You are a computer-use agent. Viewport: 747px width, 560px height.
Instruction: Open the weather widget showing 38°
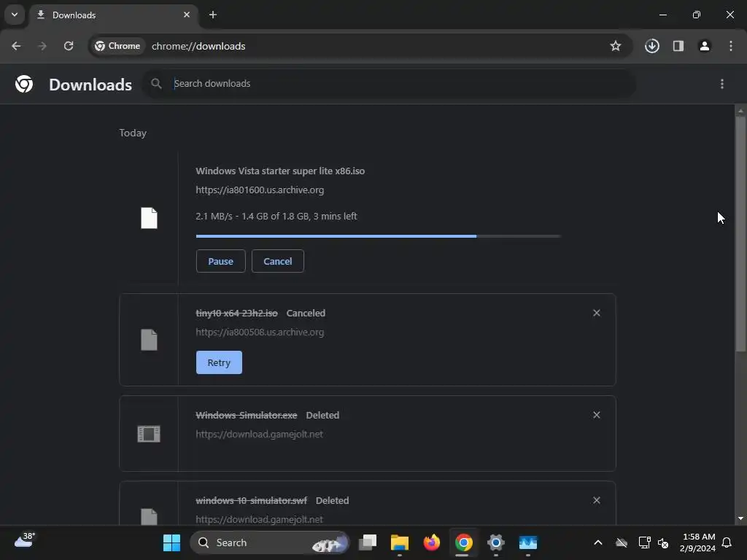(25, 542)
